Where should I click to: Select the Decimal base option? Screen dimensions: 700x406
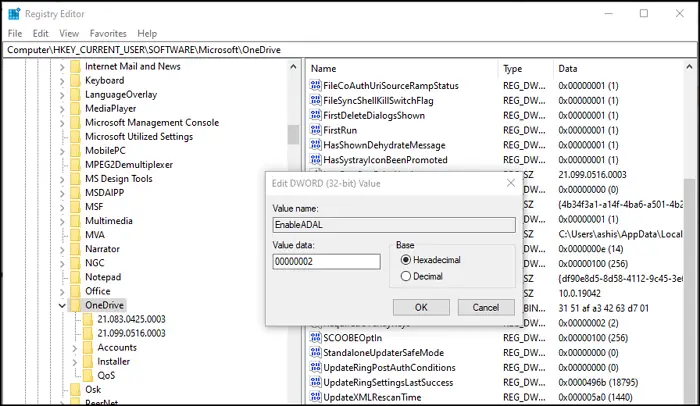pos(406,276)
